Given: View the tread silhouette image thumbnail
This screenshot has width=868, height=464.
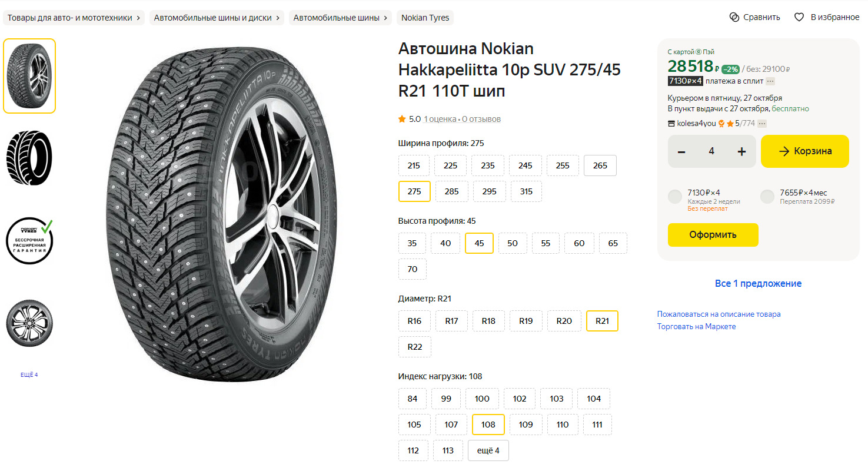Looking at the screenshot, I should click(29, 158).
